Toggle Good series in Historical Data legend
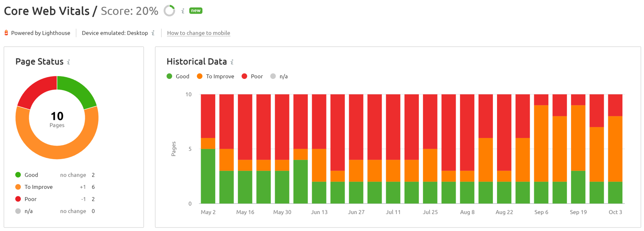The width and height of the screenshot is (644, 231). [x=178, y=76]
